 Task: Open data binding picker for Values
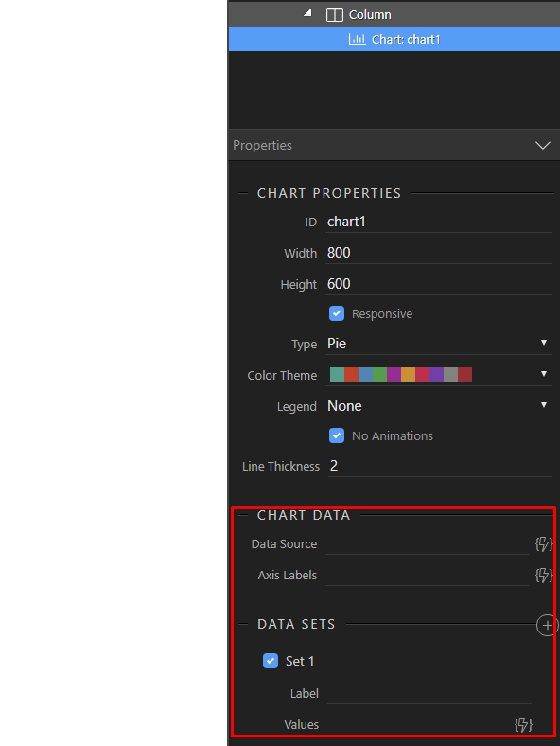pyautogui.click(x=523, y=724)
